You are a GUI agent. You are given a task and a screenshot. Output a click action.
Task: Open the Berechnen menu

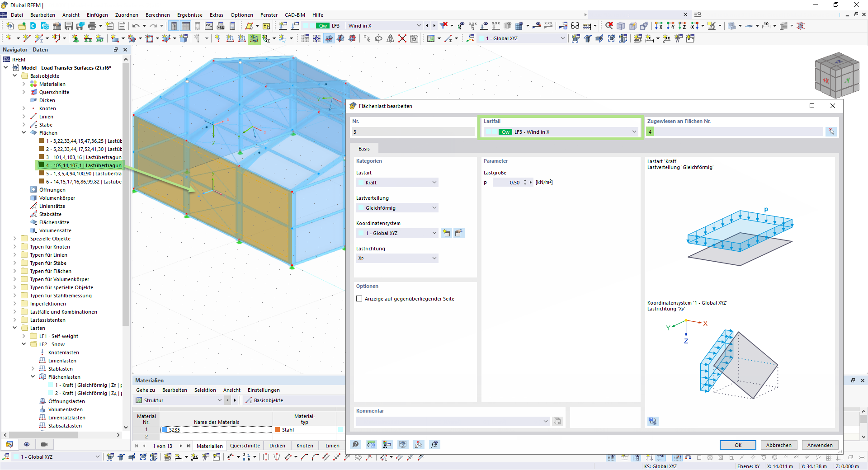point(158,15)
